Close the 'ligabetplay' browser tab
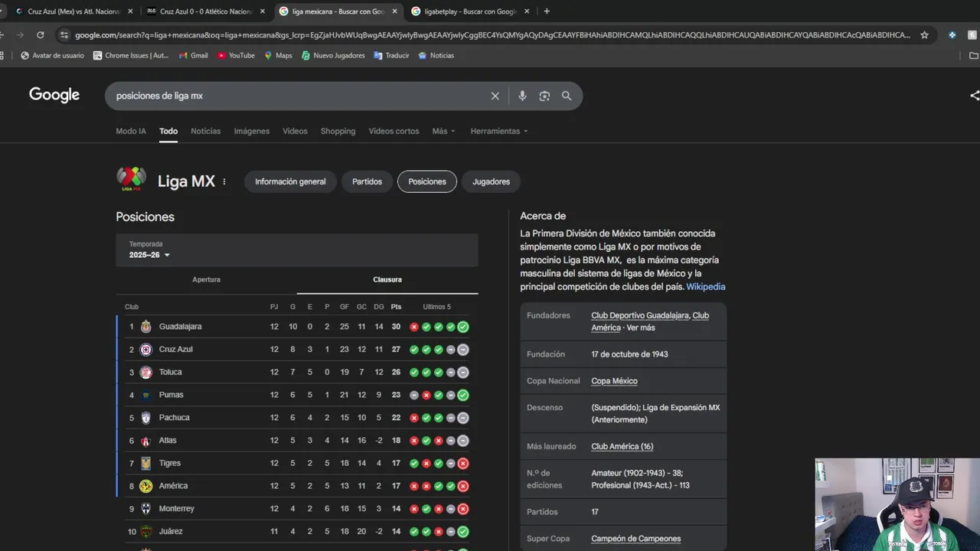Screen dimensions: 980x551 (527, 11)
